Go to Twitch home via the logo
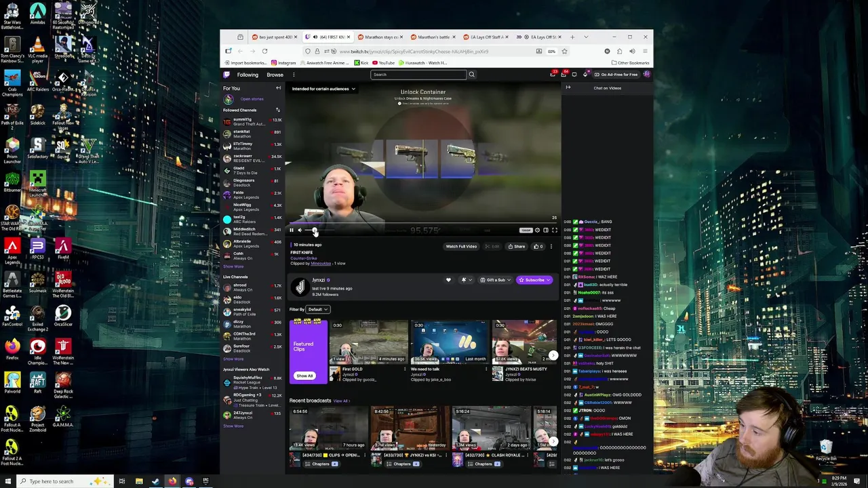The width and height of the screenshot is (868, 488). (227, 75)
